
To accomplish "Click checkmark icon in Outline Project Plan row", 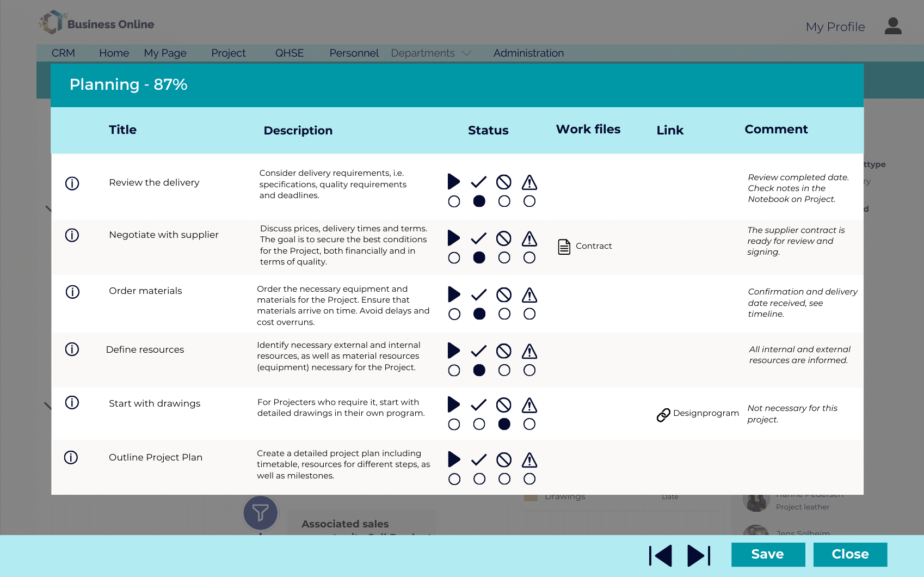I will click(x=479, y=460).
